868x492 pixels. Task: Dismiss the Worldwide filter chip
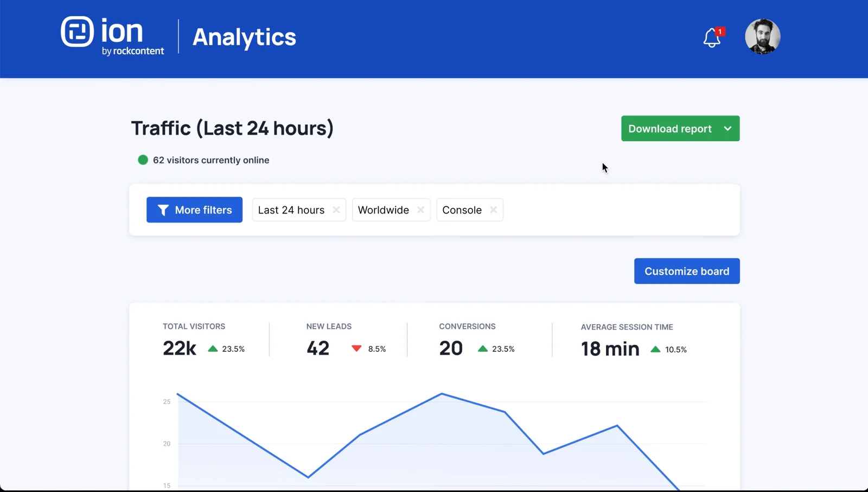(x=420, y=210)
